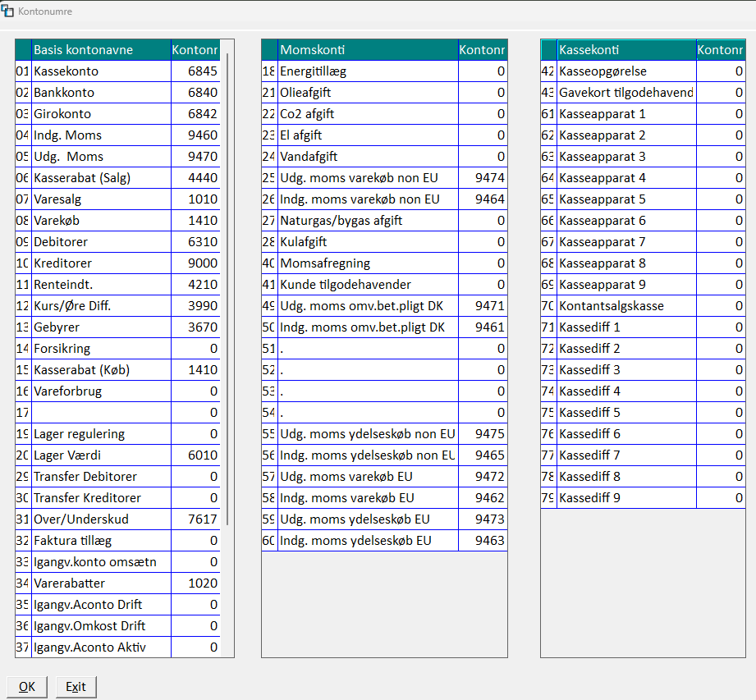Select the Igangv.Omkost Drift row
This screenshot has height=700, width=756.
[117, 626]
